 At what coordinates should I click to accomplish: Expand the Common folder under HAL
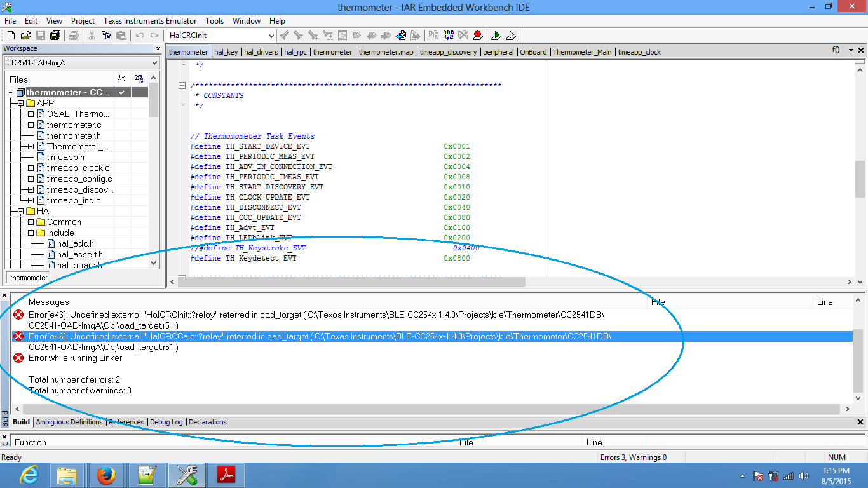[31, 222]
